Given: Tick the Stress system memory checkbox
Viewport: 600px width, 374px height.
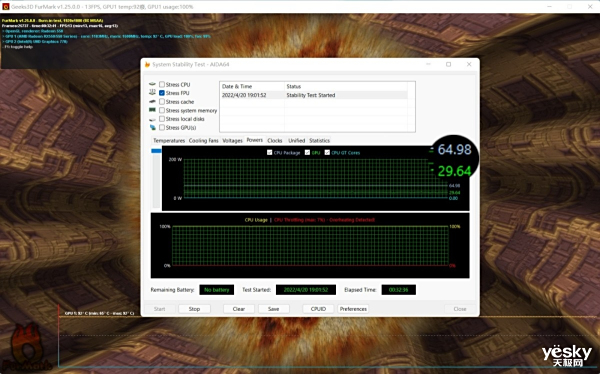Looking at the screenshot, I should point(162,110).
